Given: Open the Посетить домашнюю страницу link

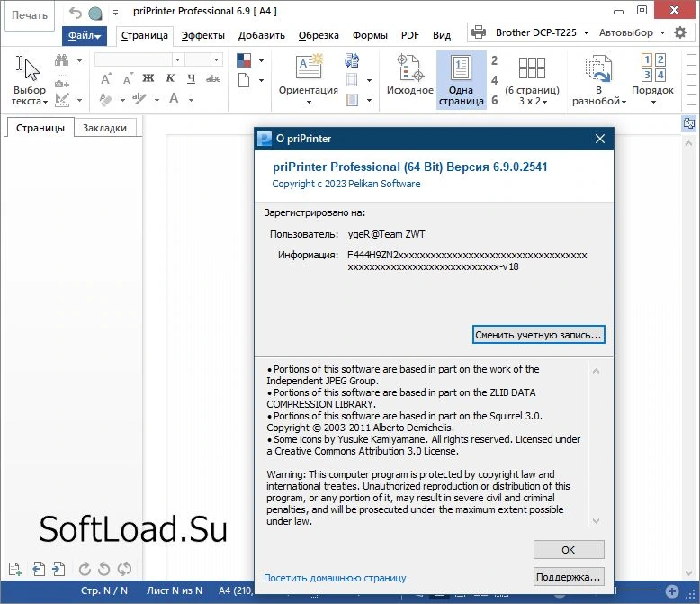Looking at the screenshot, I should (x=335, y=578).
